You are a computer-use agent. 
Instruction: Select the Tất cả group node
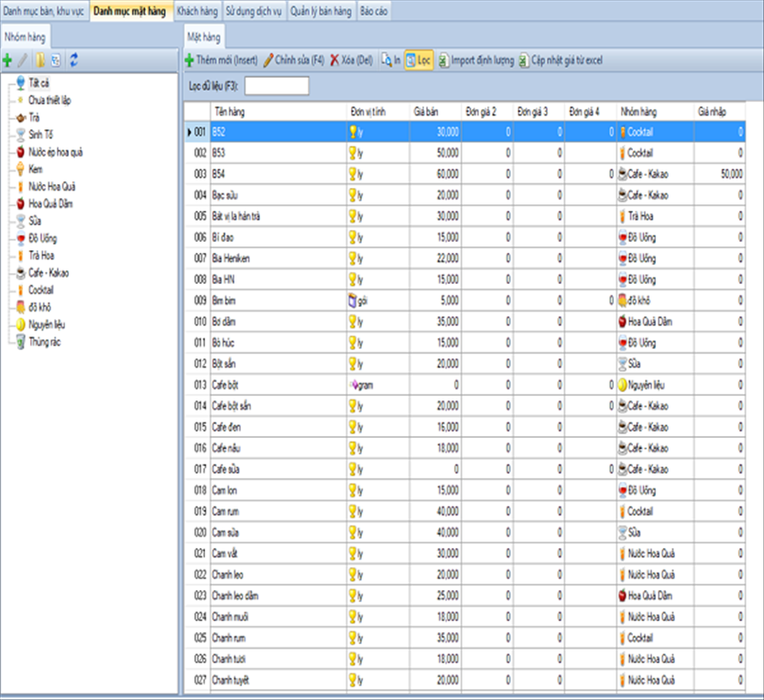(38, 82)
